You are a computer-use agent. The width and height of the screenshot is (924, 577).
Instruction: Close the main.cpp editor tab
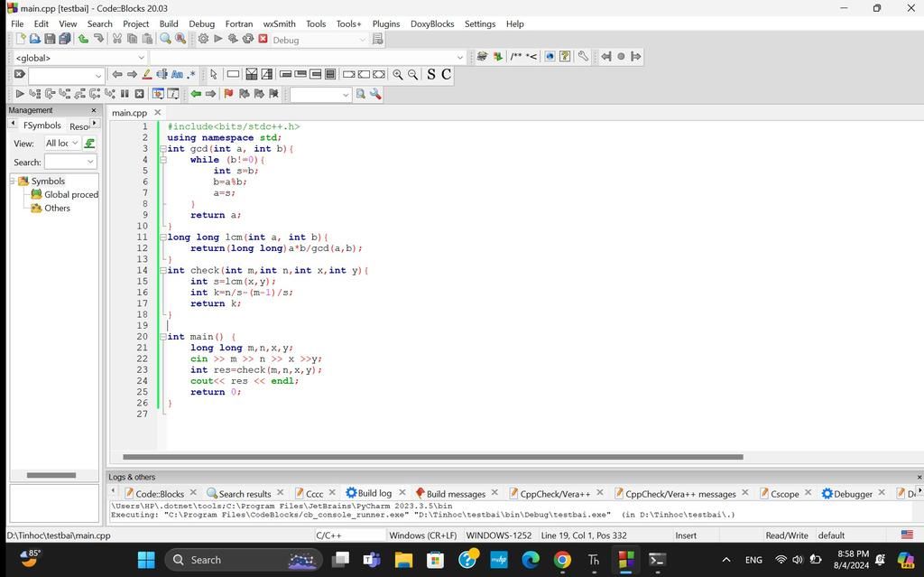coord(157,112)
